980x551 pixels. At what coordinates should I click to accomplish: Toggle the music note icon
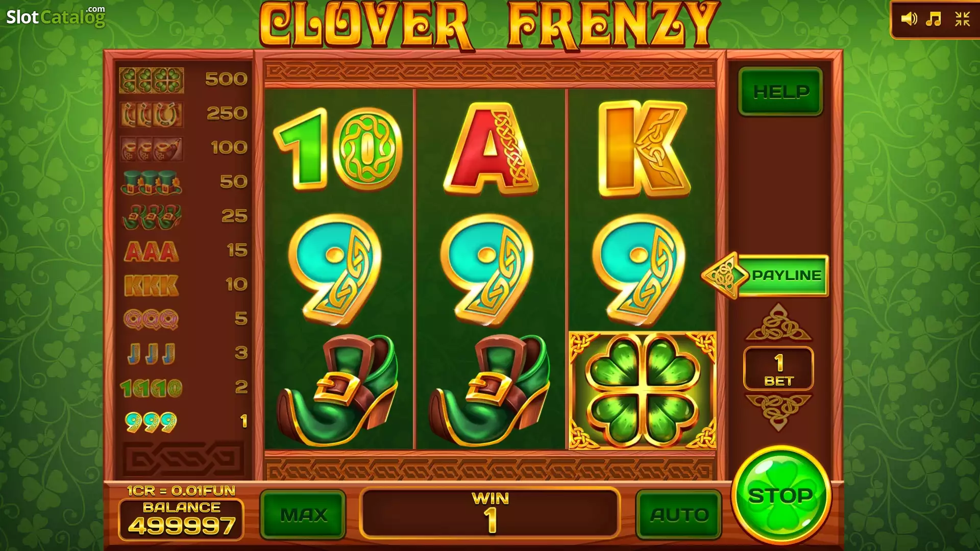(934, 19)
